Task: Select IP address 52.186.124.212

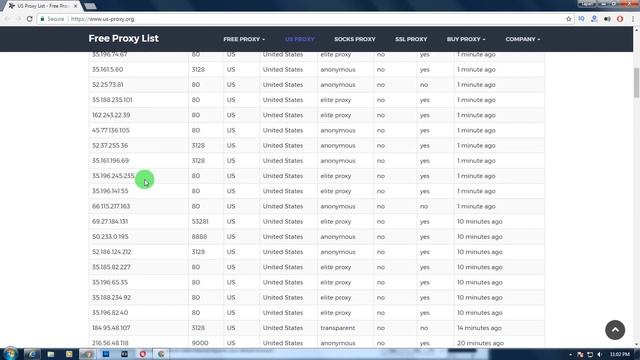Action: click(x=111, y=252)
